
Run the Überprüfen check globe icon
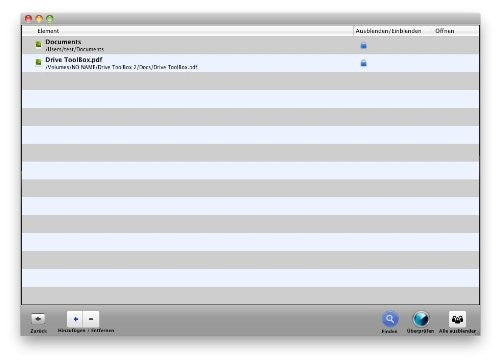coord(420,319)
